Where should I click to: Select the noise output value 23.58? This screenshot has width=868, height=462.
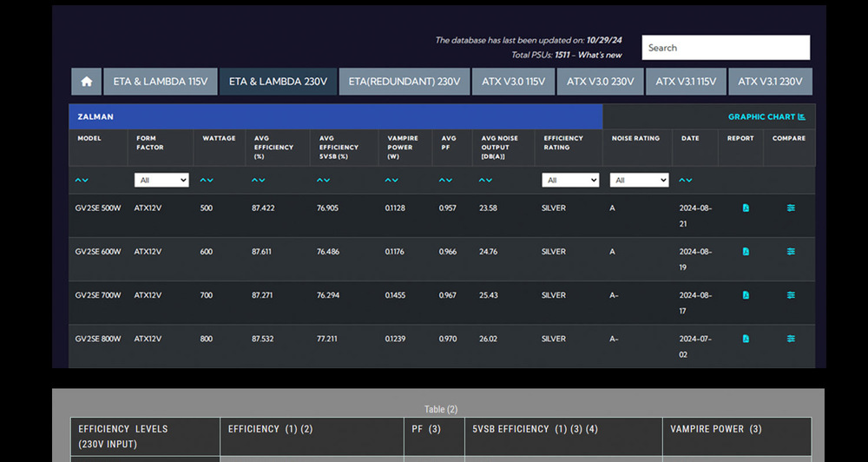click(488, 208)
